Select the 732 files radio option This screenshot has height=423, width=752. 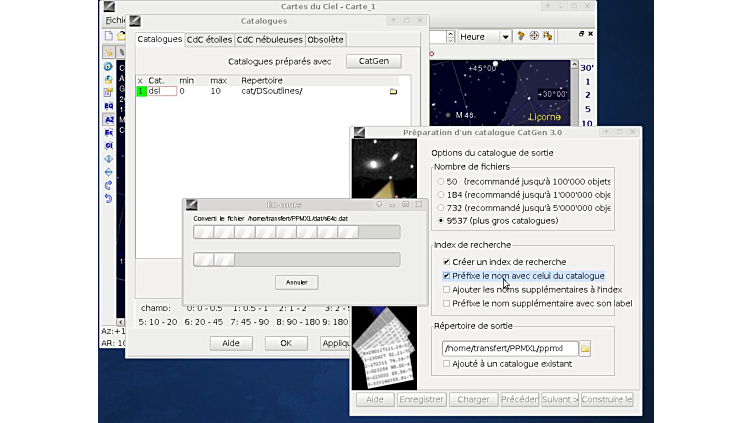tap(441, 207)
